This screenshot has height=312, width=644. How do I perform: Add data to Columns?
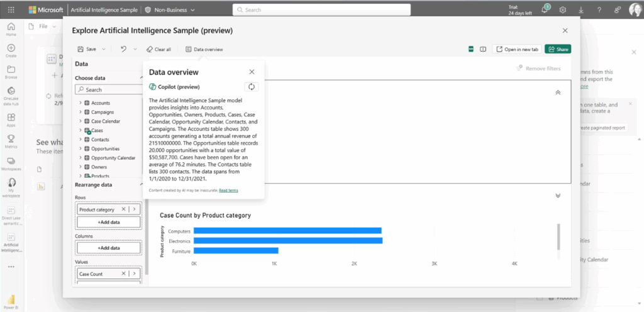click(x=109, y=248)
